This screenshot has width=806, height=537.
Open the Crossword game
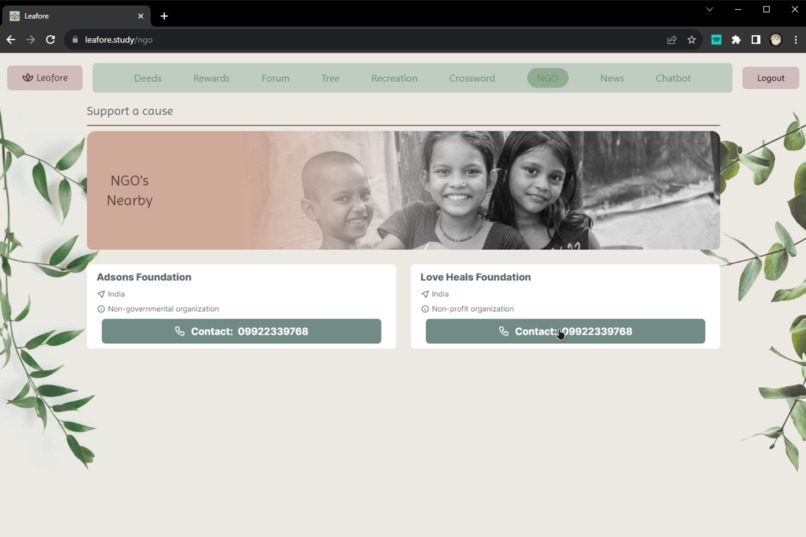coord(472,78)
